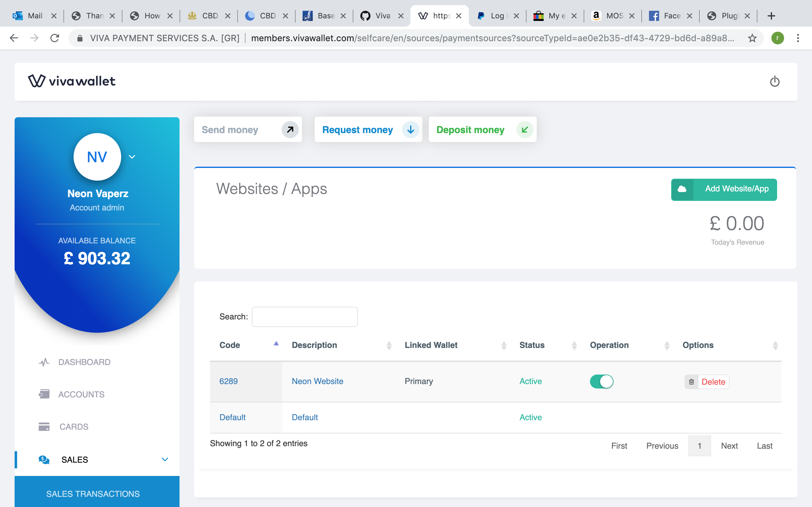Click the Send money arrow icon
This screenshot has height=507, width=812.
(x=290, y=129)
